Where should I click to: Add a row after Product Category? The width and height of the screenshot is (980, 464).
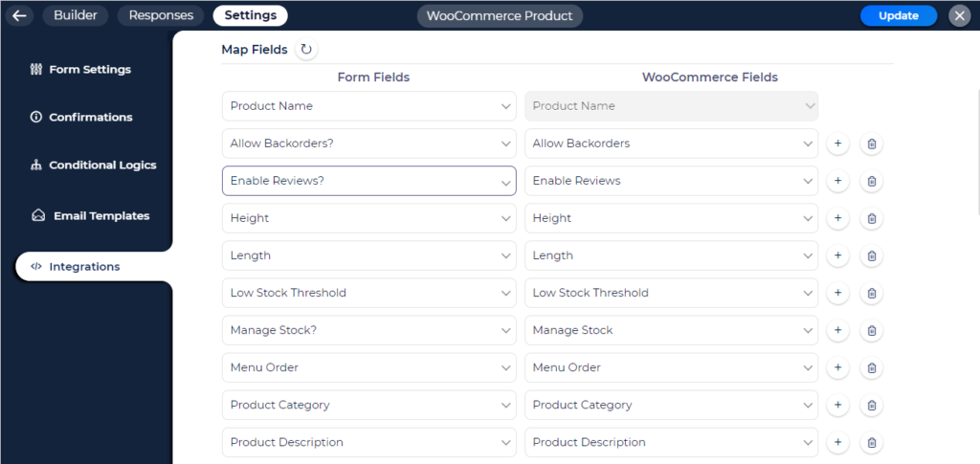tap(837, 405)
